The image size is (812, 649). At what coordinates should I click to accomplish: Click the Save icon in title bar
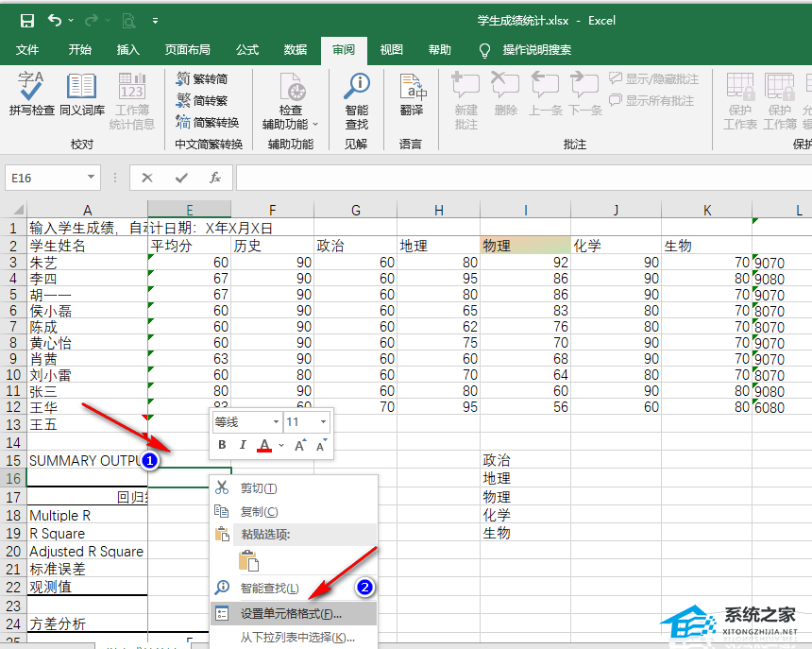pyautogui.click(x=27, y=20)
